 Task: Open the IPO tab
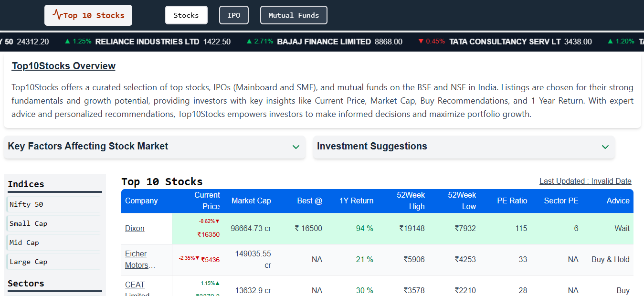[x=234, y=15]
